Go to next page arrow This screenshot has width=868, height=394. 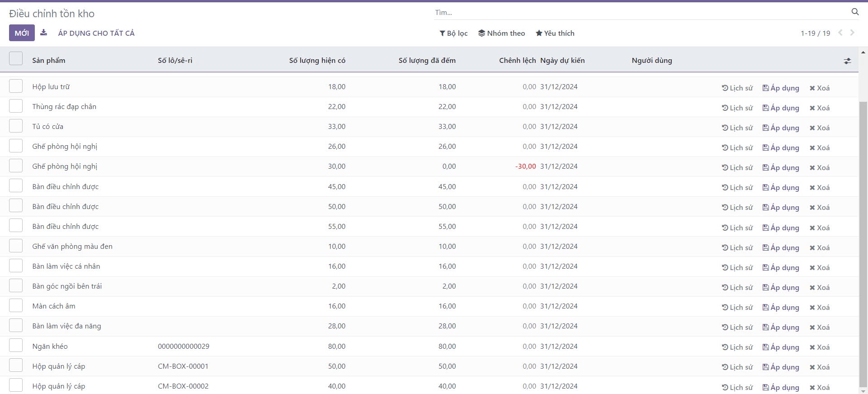(852, 33)
